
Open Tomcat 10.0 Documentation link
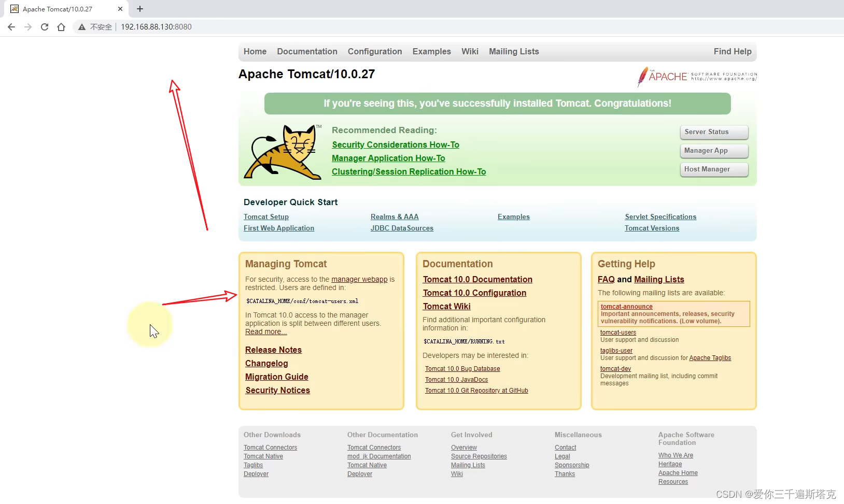477,280
